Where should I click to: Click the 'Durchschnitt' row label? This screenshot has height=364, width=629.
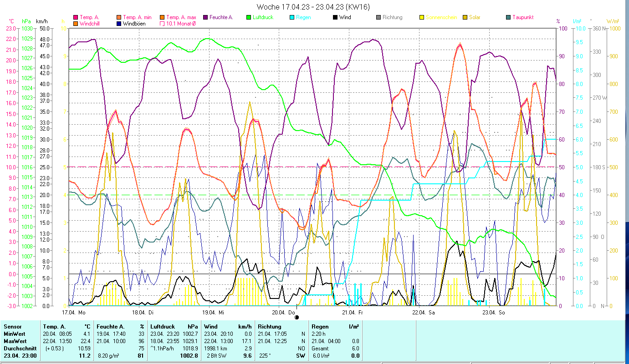tap(19, 348)
